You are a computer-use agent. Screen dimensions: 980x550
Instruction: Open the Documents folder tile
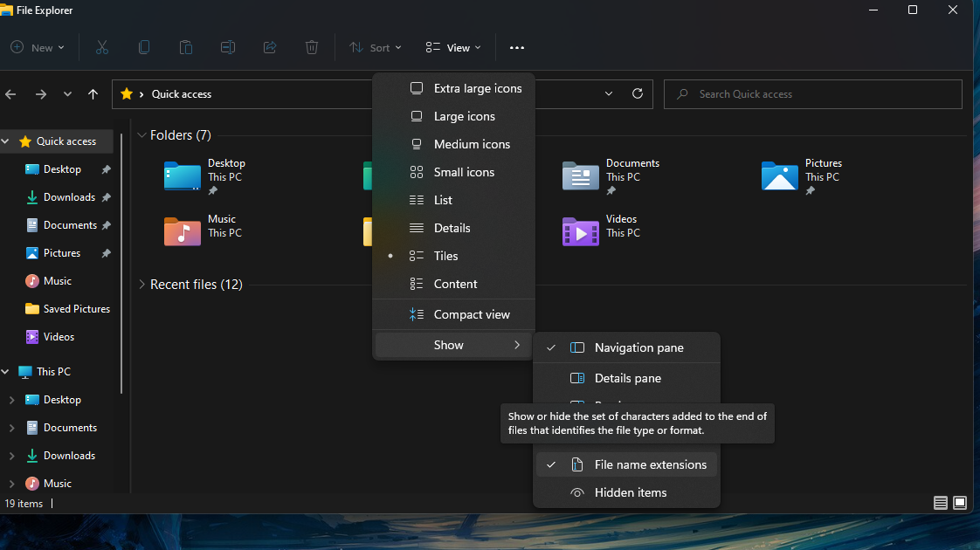[x=611, y=176]
